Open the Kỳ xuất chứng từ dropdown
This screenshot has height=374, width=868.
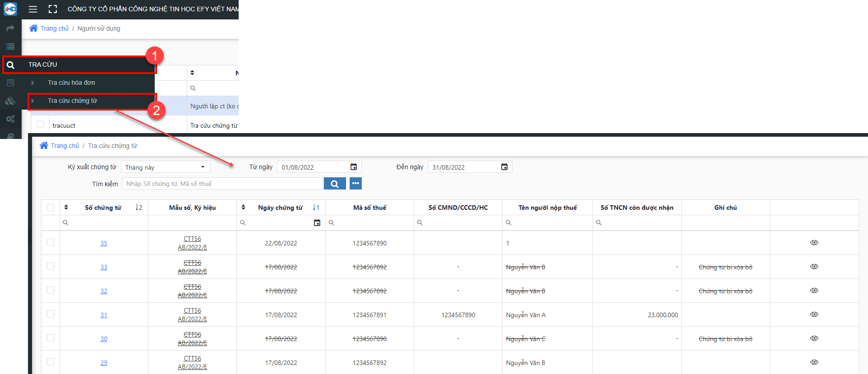coord(166,167)
